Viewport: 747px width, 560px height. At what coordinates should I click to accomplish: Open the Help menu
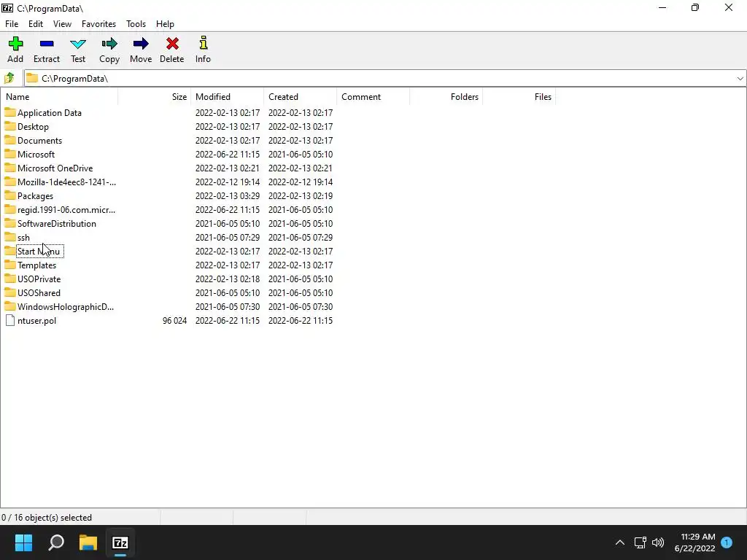point(165,24)
